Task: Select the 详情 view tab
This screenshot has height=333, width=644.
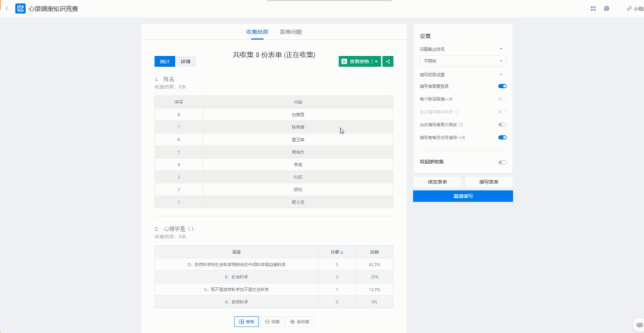Action: 186,61
